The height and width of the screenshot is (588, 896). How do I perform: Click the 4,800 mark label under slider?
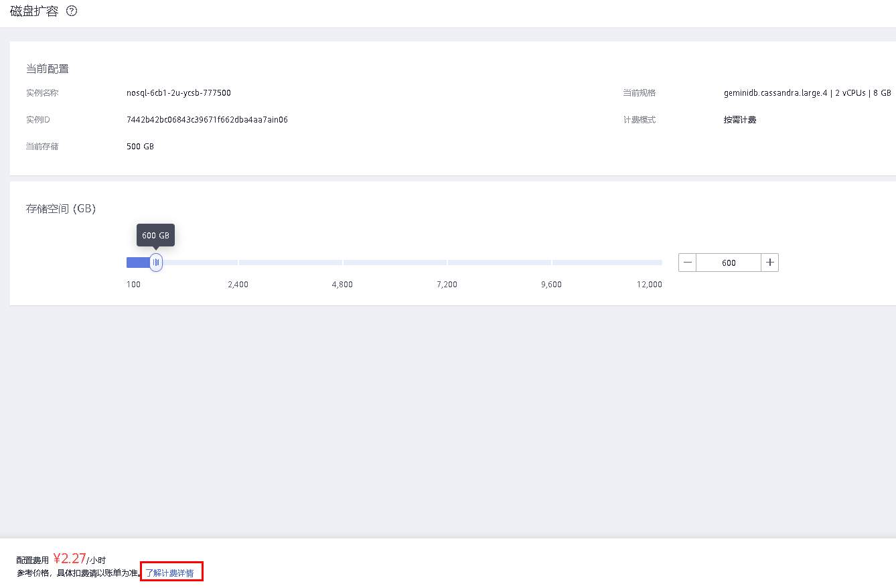pyautogui.click(x=342, y=285)
